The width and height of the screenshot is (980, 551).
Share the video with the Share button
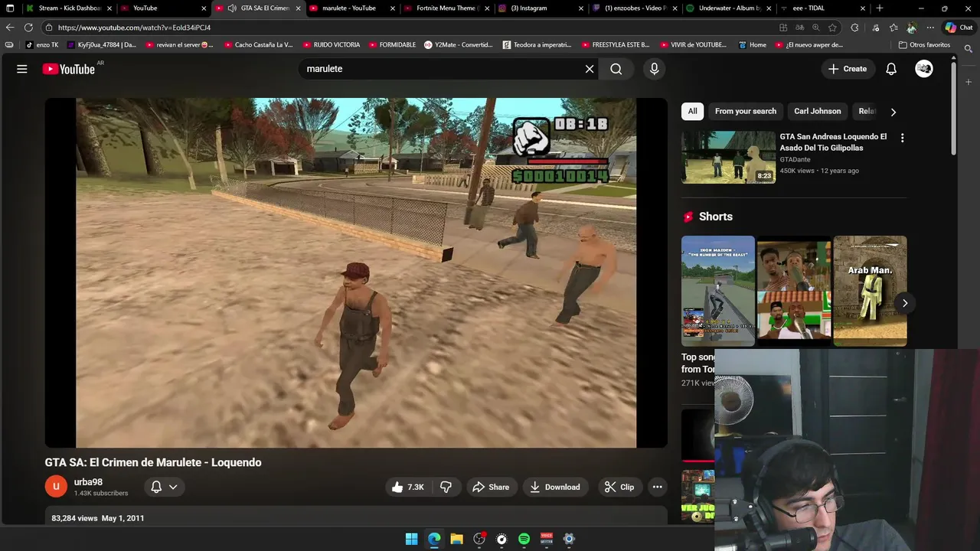tap(491, 487)
